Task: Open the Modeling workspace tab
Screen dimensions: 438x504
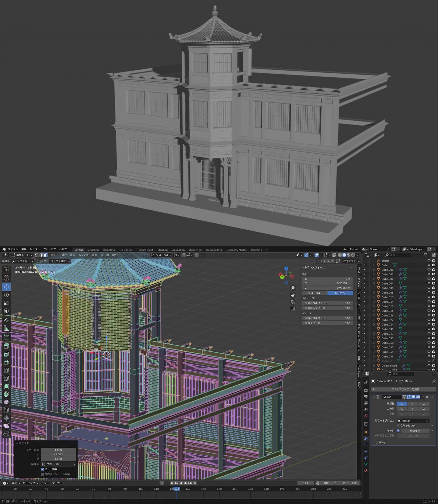Action: coord(93,250)
